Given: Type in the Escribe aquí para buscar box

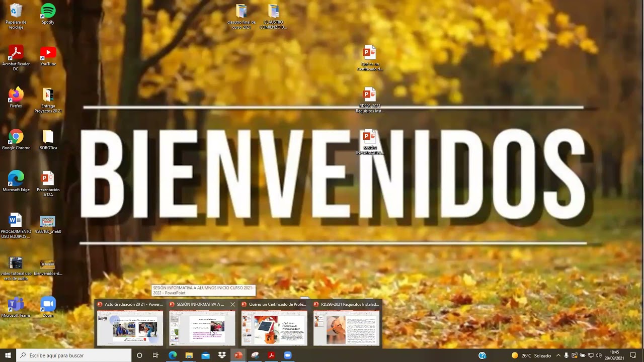Looking at the screenshot, I should (73, 355).
